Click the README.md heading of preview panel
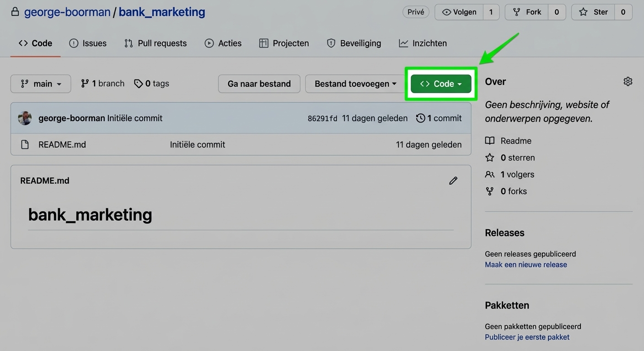The image size is (644, 351). (x=45, y=181)
